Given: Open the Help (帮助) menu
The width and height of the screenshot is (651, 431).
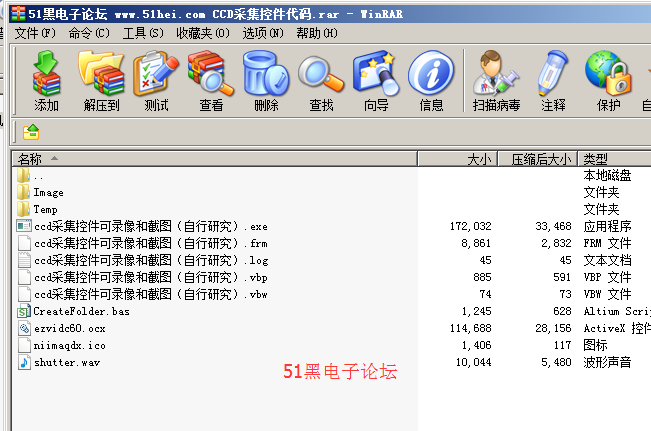Looking at the screenshot, I should point(317,33).
